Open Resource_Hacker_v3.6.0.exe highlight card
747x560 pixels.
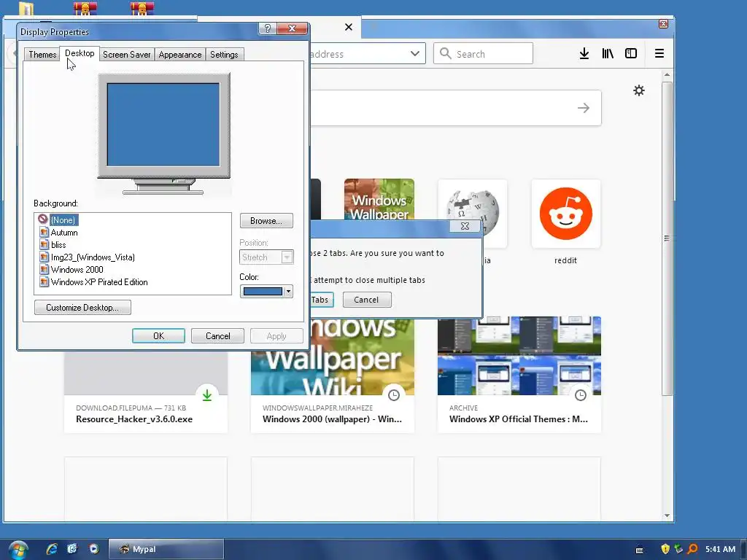(x=146, y=393)
